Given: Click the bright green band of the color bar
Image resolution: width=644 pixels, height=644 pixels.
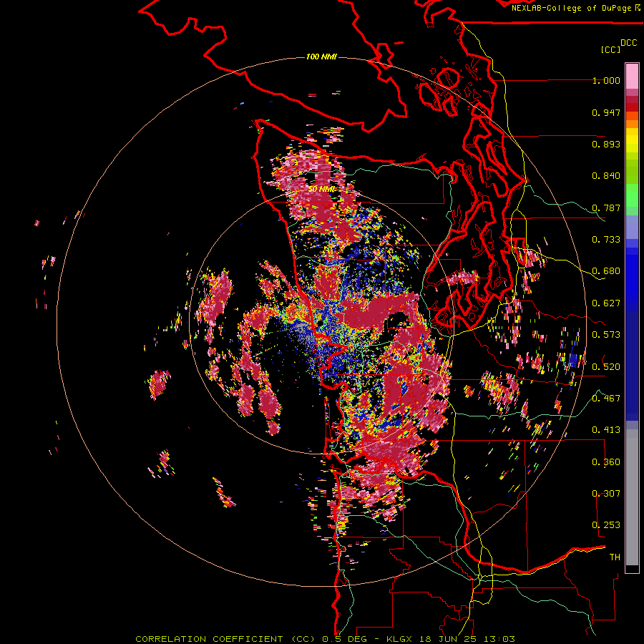Looking at the screenshot, I should click(x=632, y=195).
